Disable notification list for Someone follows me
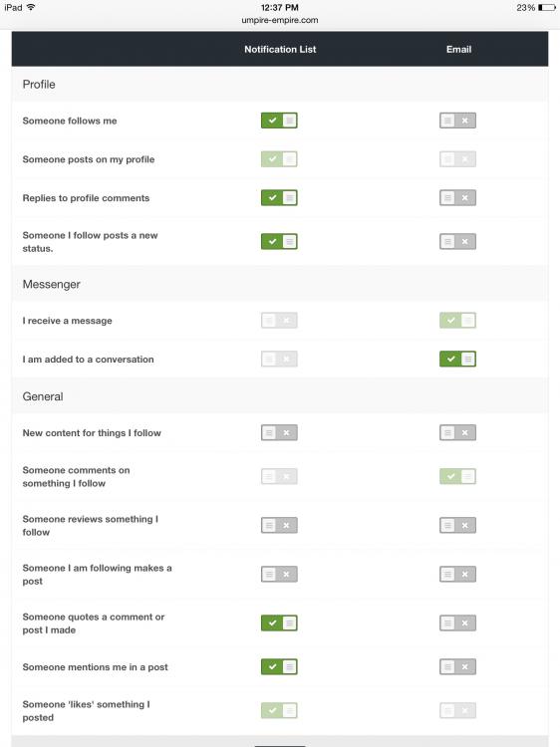Viewport: 560px width, 747px height. coord(279,121)
